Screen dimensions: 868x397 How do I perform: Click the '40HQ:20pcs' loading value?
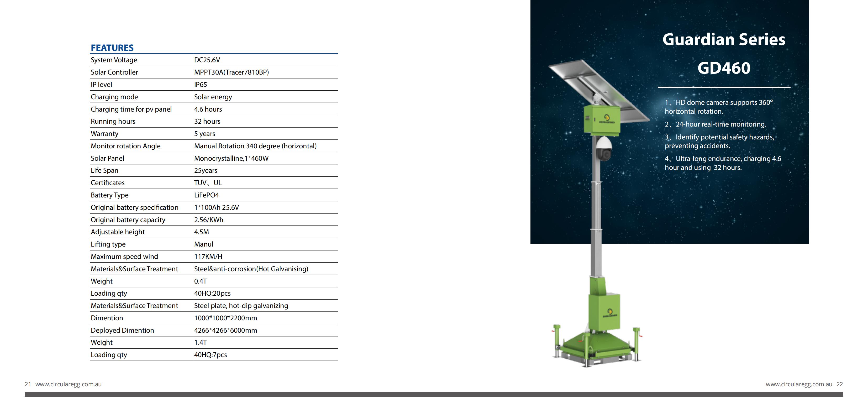(x=212, y=293)
